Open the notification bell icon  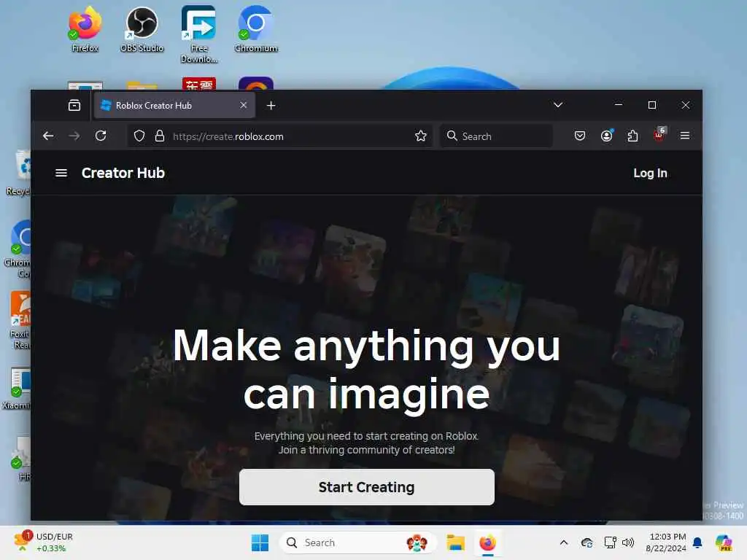pos(697,542)
